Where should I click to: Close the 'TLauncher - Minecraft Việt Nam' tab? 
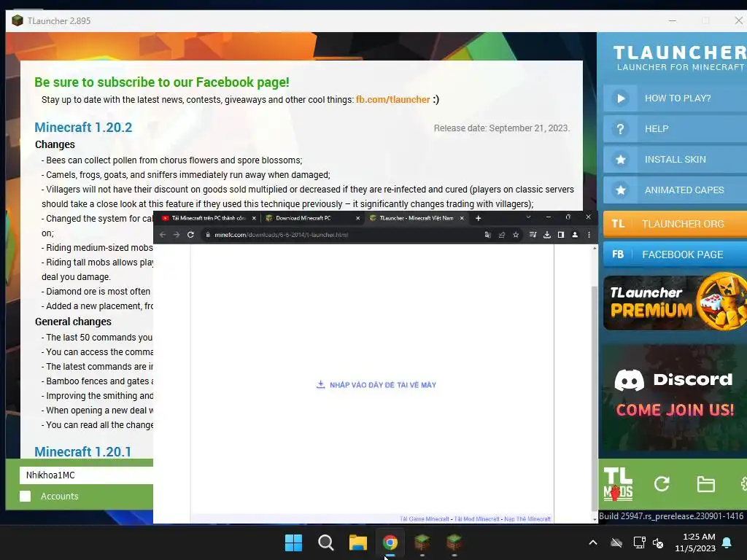coord(462,218)
